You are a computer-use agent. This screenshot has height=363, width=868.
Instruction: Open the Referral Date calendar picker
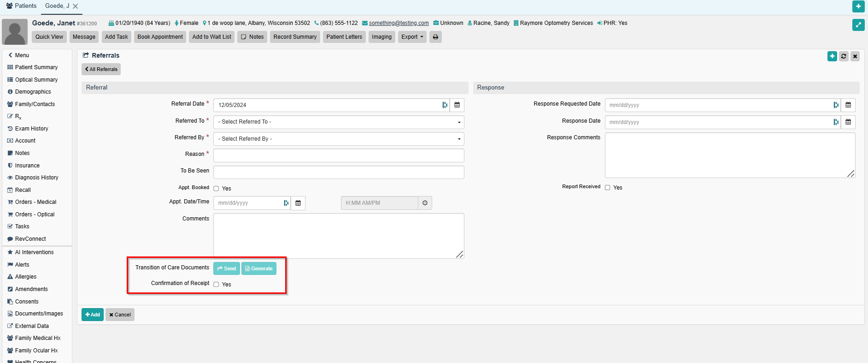(457, 105)
